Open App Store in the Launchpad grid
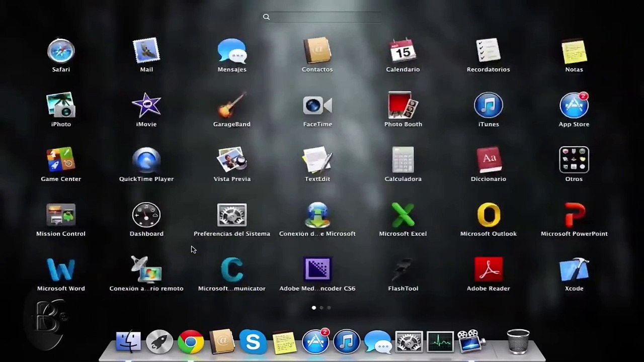This screenshot has height=362, width=644. pos(574,106)
